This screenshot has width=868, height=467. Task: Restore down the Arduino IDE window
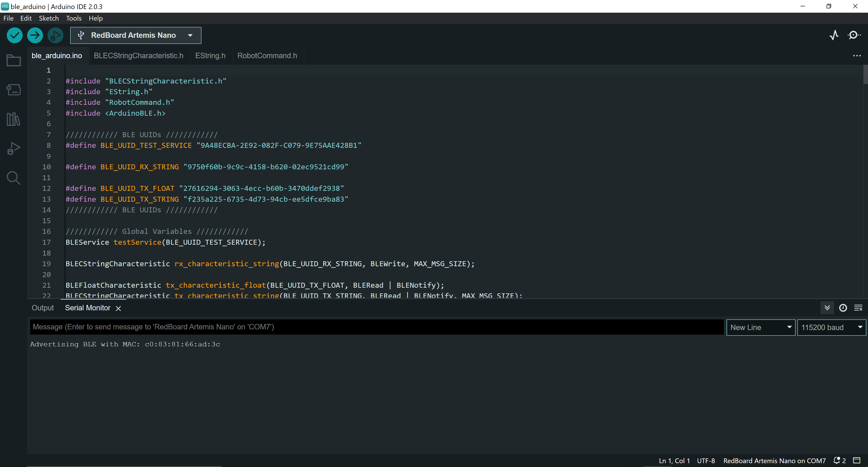pos(829,6)
